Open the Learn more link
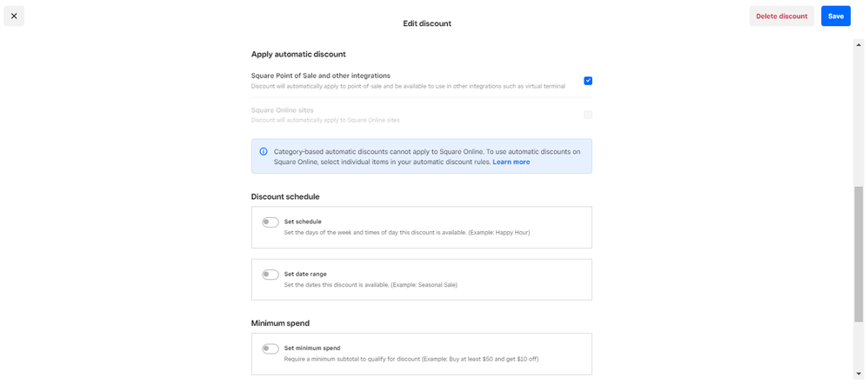 511,162
